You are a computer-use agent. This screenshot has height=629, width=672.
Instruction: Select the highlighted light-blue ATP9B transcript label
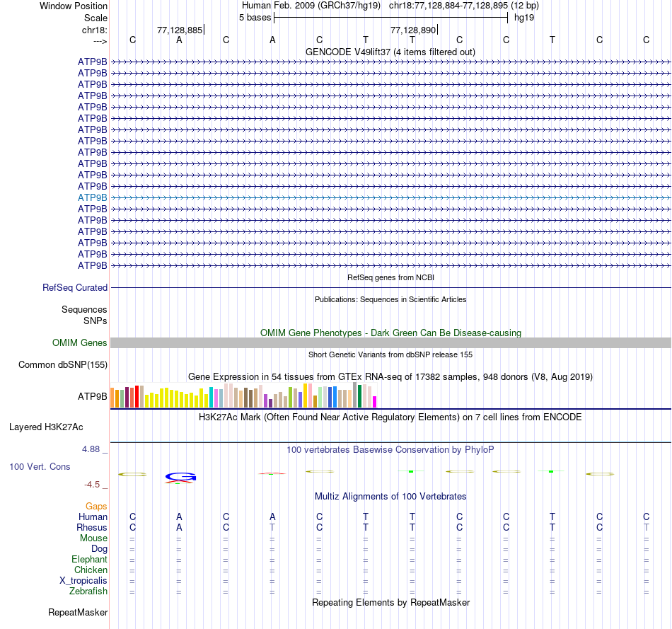[x=92, y=197]
